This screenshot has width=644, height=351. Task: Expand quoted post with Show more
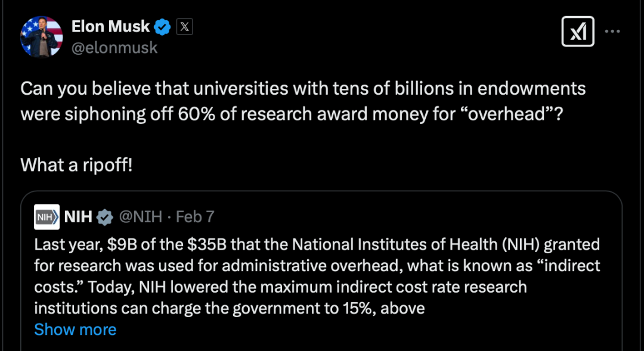coord(75,330)
